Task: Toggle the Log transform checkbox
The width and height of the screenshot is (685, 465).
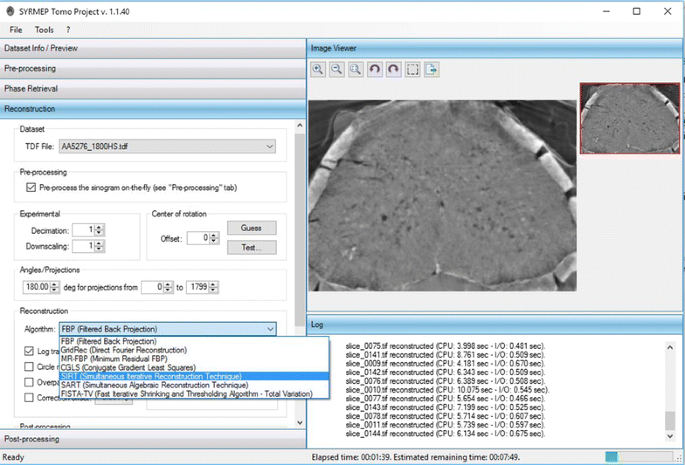Action: pos(30,351)
